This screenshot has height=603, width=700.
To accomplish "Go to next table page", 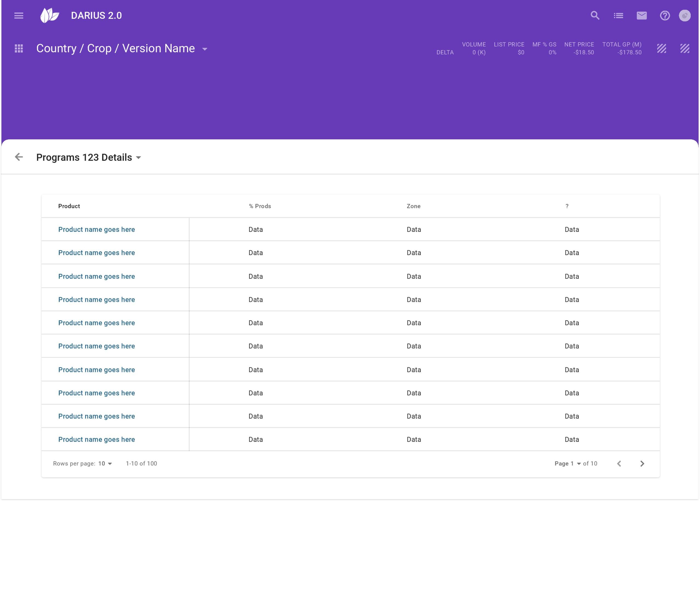I will click(642, 464).
